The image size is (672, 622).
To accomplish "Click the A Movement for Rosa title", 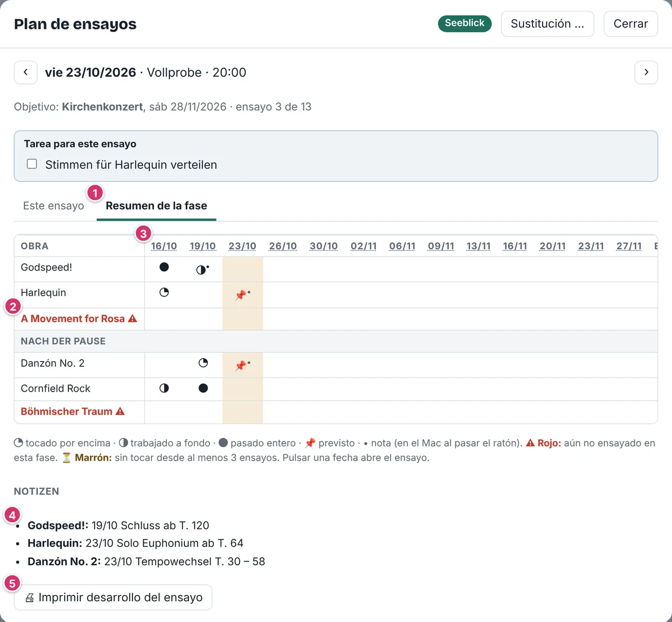I will 73,318.
